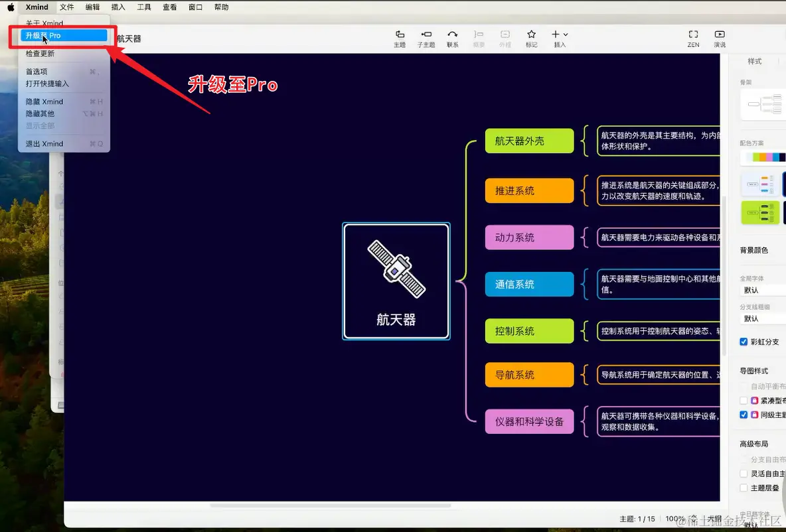Open the 配色方案 color scheme strip
The width and height of the screenshot is (786, 532).
click(763, 157)
